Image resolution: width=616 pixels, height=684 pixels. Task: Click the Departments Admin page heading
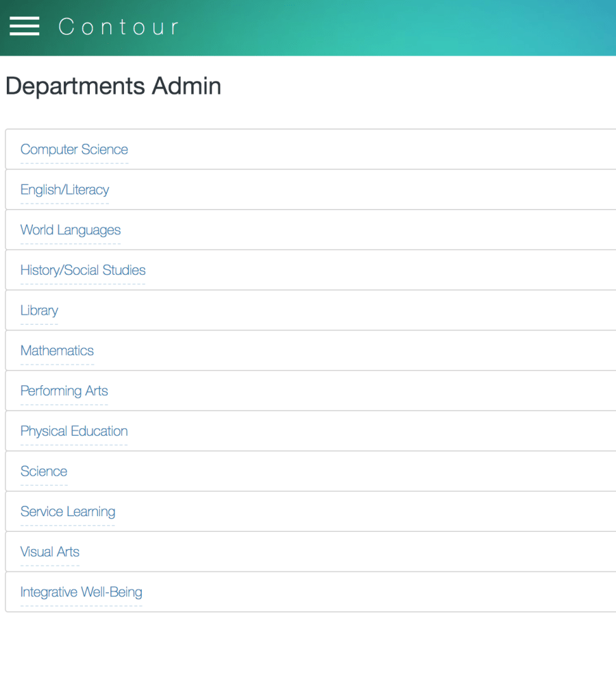(x=113, y=86)
